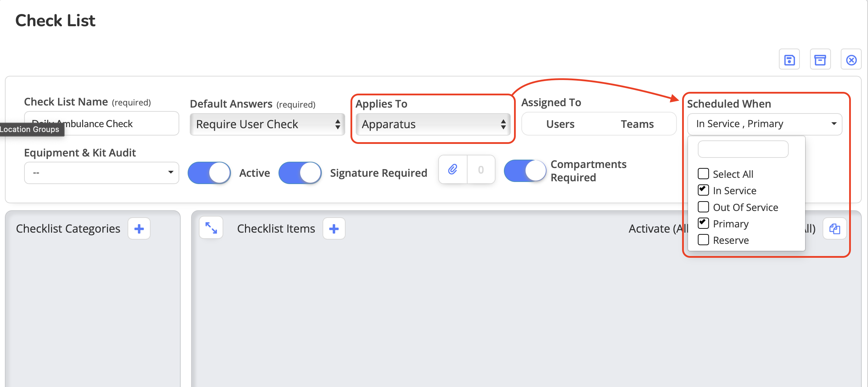Image resolution: width=868 pixels, height=387 pixels.
Task: Select the Teams assignment option
Action: [x=637, y=124]
